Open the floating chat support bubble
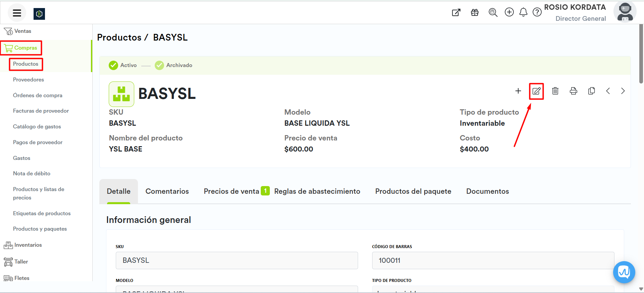 point(624,272)
